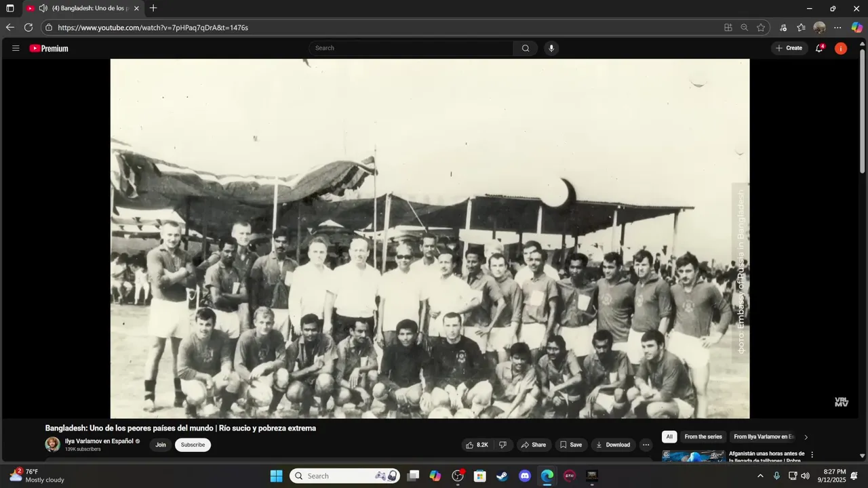Open Windows Start menu

(276, 476)
